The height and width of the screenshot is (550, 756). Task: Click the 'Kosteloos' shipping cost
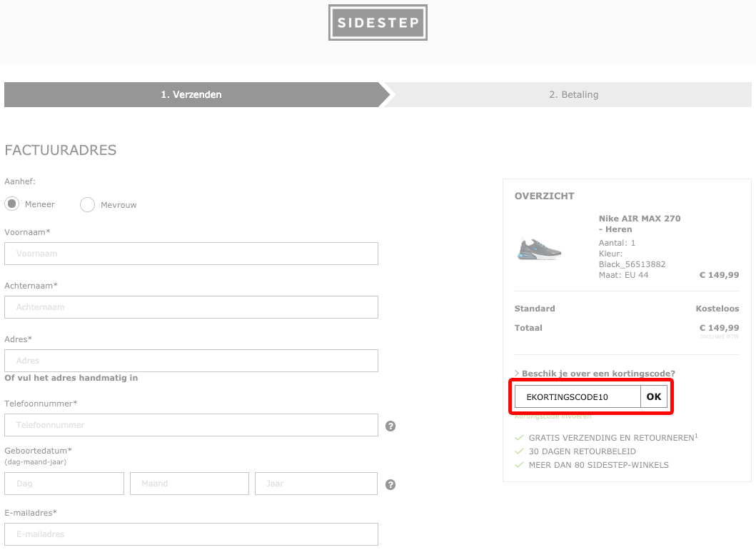[x=717, y=309]
